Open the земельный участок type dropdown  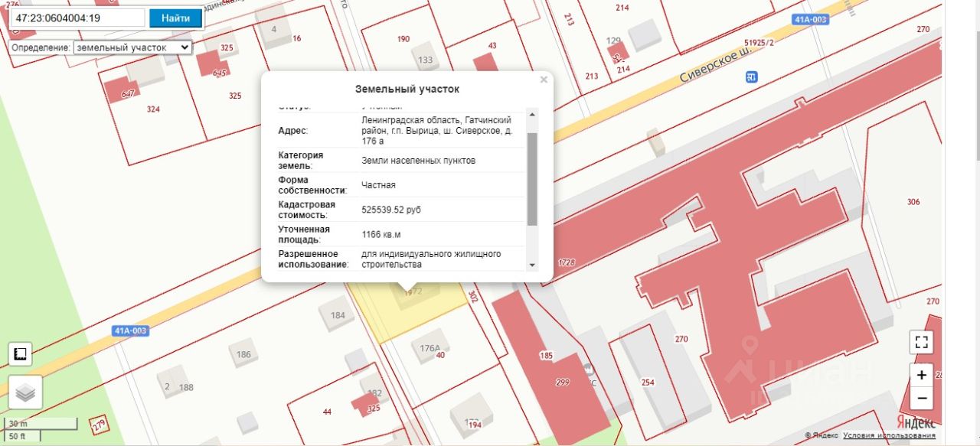(x=132, y=47)
